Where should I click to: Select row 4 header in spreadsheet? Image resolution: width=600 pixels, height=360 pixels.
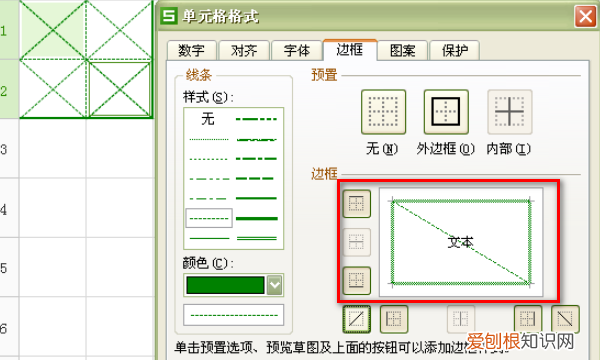9,209
